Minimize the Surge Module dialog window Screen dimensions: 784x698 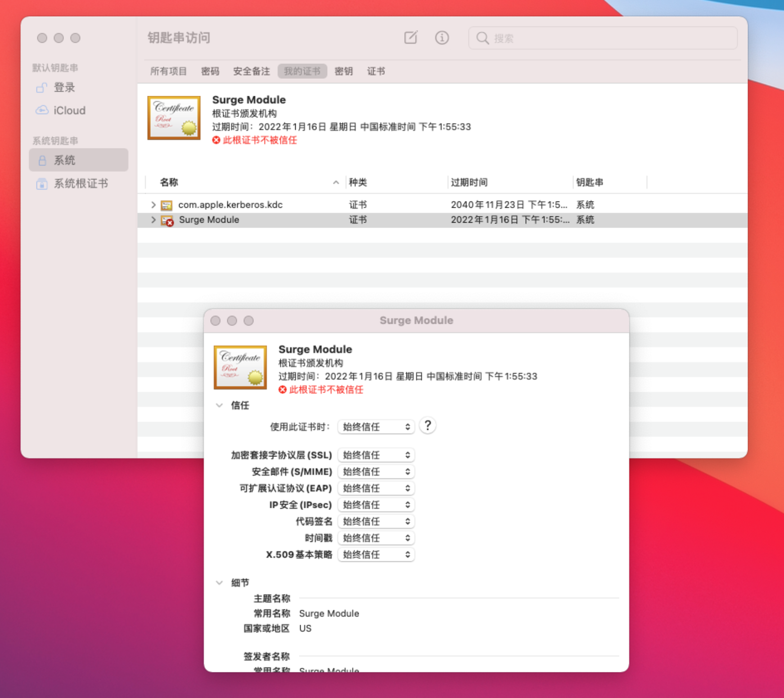point(232,321)
